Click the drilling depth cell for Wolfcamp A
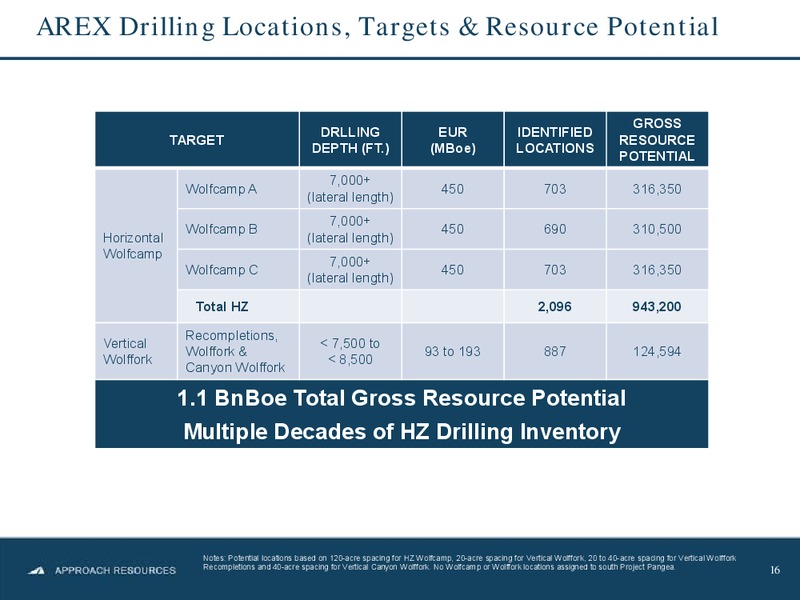 point(351,189)
